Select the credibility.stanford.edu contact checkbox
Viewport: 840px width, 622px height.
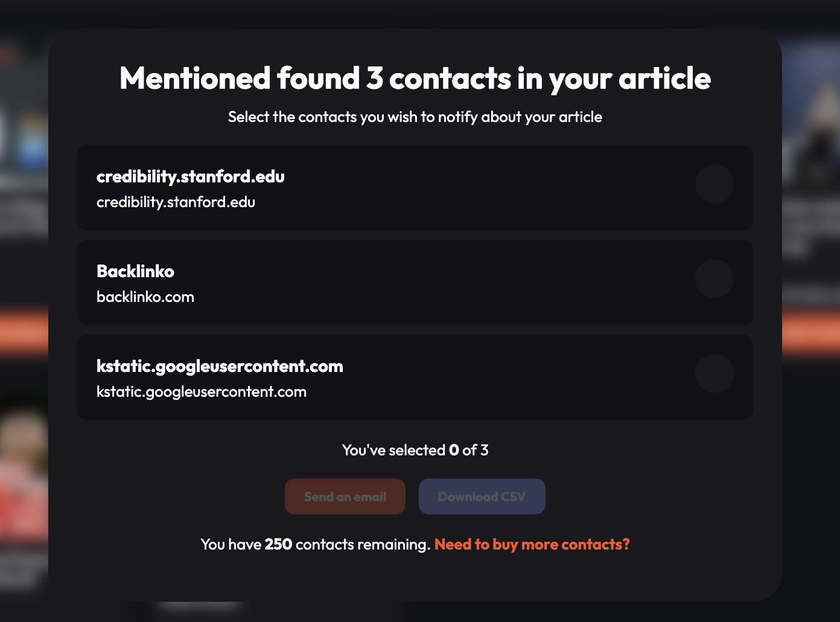[x=714, y=184]
